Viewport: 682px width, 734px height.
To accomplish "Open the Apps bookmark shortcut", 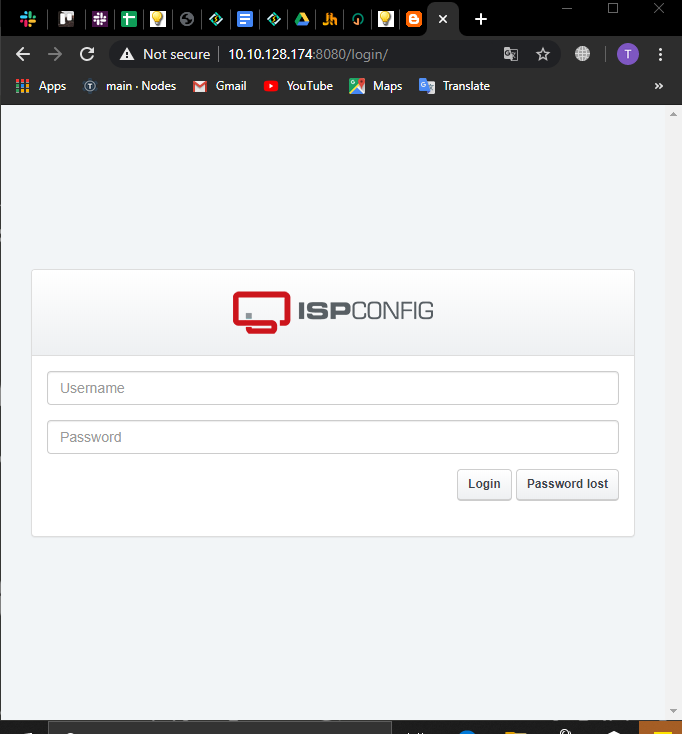I will point(41,86).
